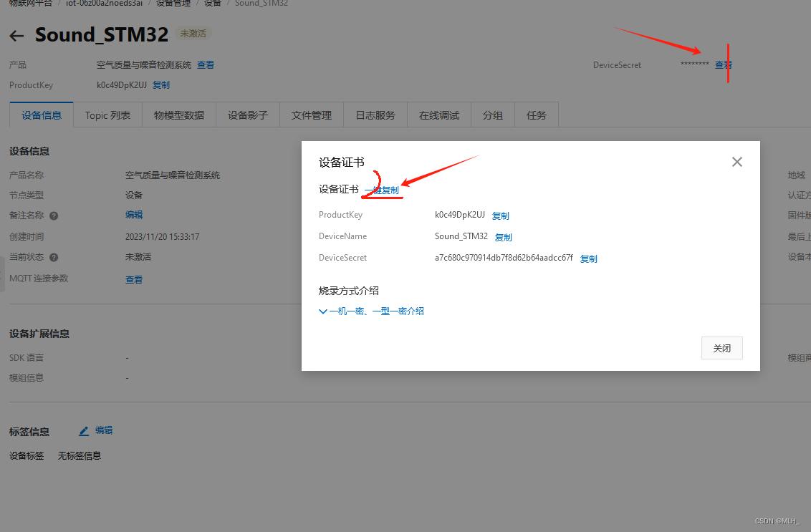This screenshot has height=532, width=811.
Task: Open the 任务 tab
Action: pyautogui.click(x=537, y=115)
